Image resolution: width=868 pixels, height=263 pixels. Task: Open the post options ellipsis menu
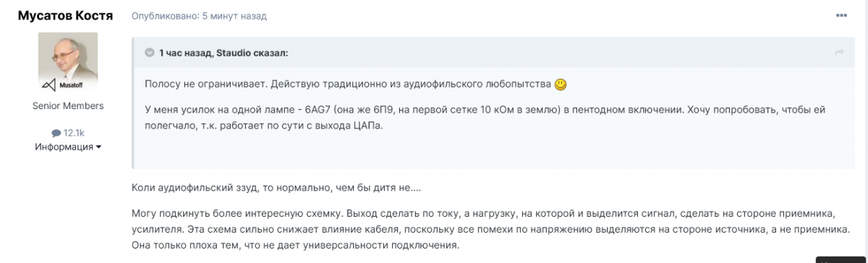point(841,15)
